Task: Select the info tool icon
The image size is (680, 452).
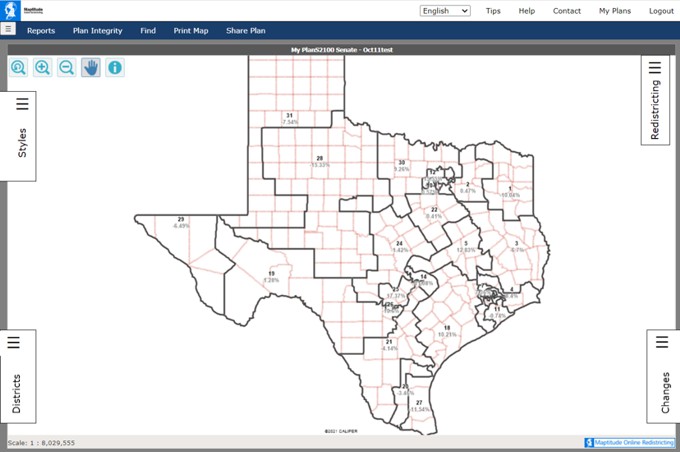Action: 115,68
